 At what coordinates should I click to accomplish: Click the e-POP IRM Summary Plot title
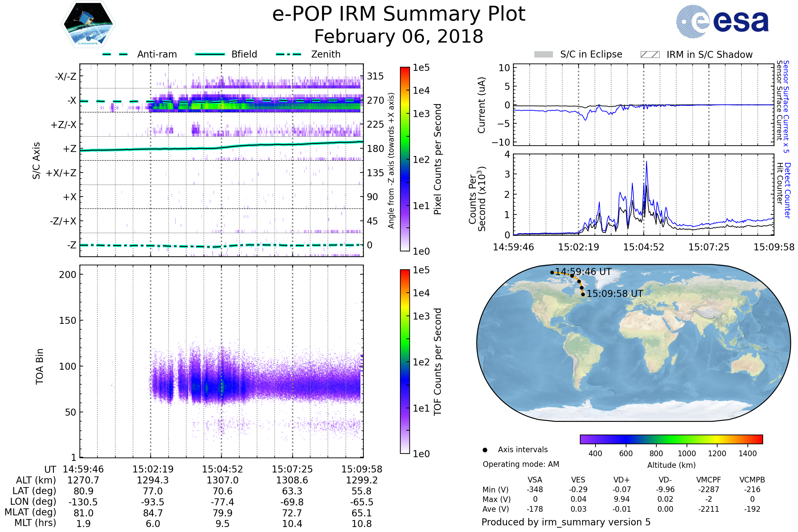tap(399, 14)
